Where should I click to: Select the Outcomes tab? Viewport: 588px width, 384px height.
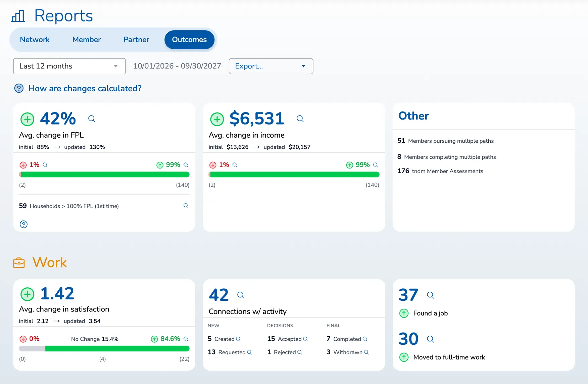[189, 40]
